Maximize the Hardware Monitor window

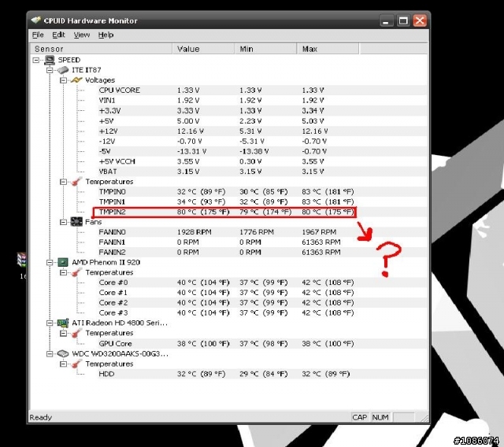(x=403, y=21)
